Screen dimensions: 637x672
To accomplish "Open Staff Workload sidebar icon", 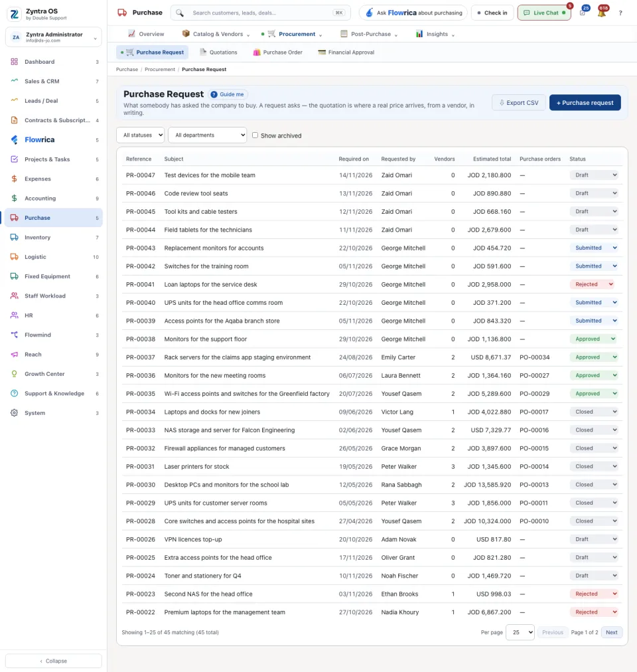I will pyautogui.click(x=14, y=295).
